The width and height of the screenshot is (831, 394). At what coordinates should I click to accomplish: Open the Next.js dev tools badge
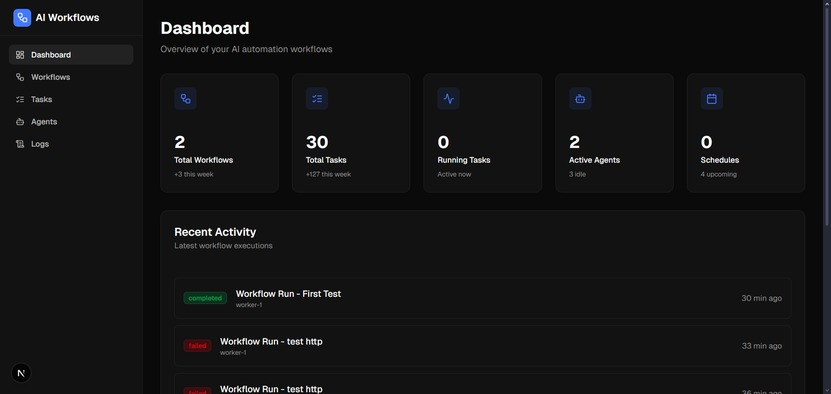(x=21, y=373)
